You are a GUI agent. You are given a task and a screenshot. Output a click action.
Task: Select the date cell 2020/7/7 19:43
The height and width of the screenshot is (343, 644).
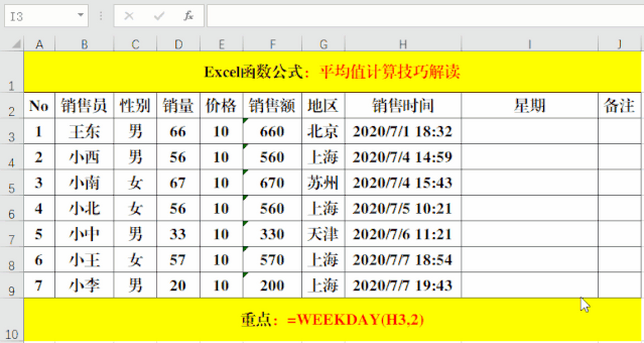click(x=403, y=285)
